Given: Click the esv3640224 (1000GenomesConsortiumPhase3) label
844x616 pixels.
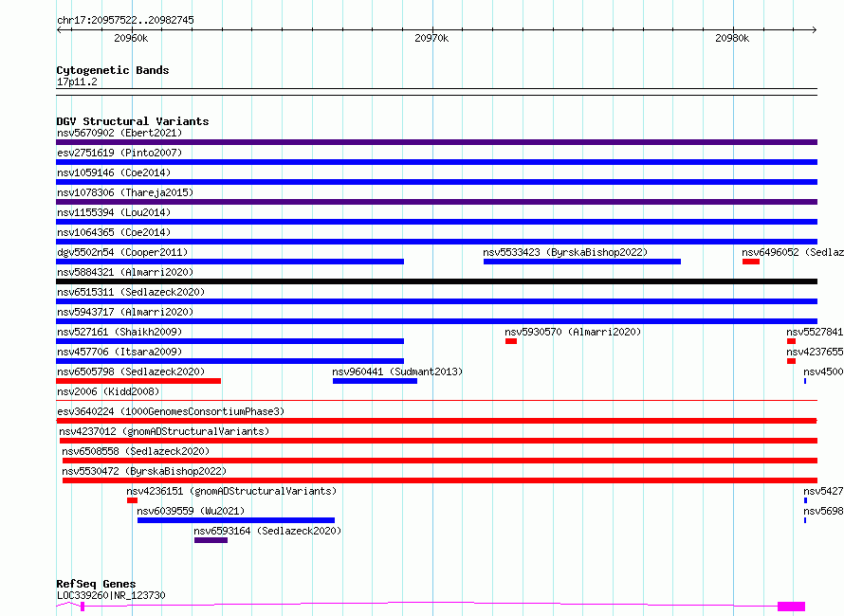Looking at the screenshot, I should point(171,411).
